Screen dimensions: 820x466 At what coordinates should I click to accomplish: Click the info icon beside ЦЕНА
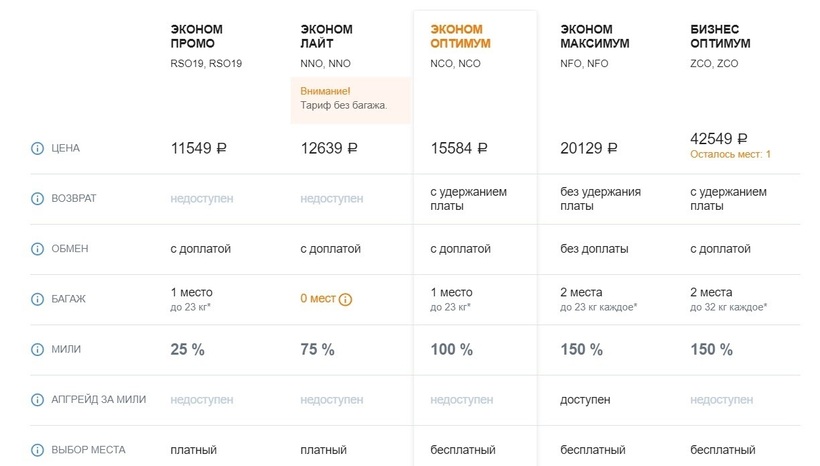point(37,149)
